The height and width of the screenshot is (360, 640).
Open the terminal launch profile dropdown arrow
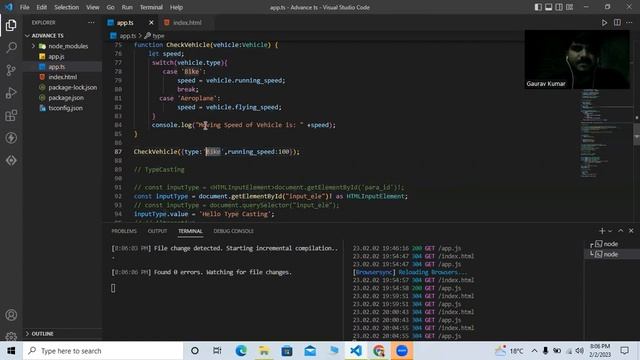(x=610, y=231)
